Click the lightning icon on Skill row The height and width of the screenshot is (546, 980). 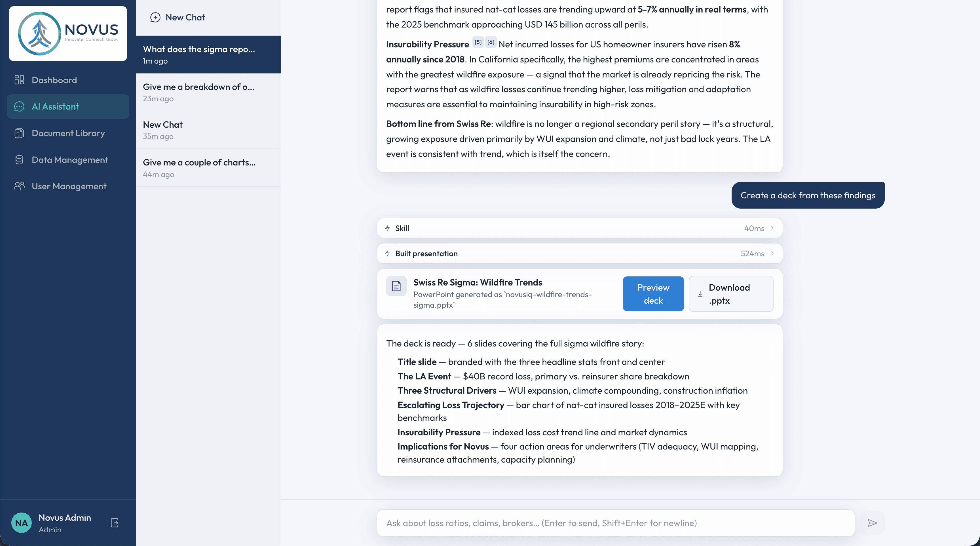pos(387,228)
